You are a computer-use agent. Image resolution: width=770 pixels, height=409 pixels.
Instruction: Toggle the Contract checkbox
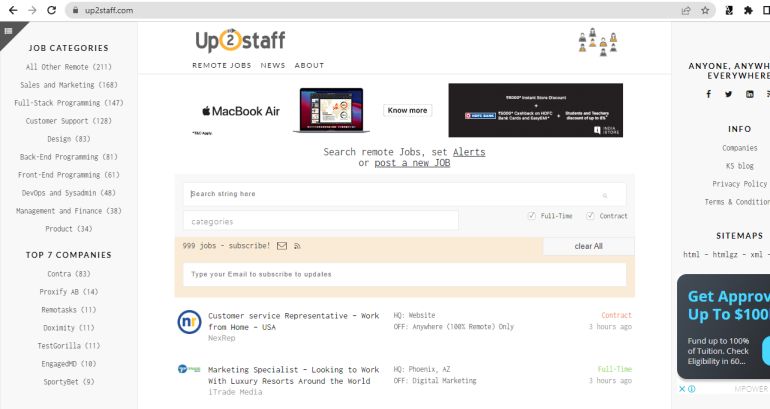[591, 216]
